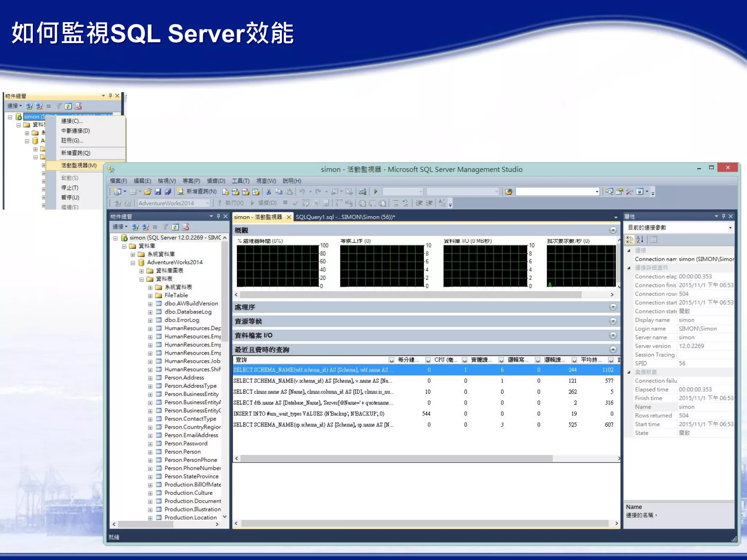The width and height of the screenshot is (747, 560).
Task: Open the AdventureWorks2014 database dropdown
Action: (207, 203)
